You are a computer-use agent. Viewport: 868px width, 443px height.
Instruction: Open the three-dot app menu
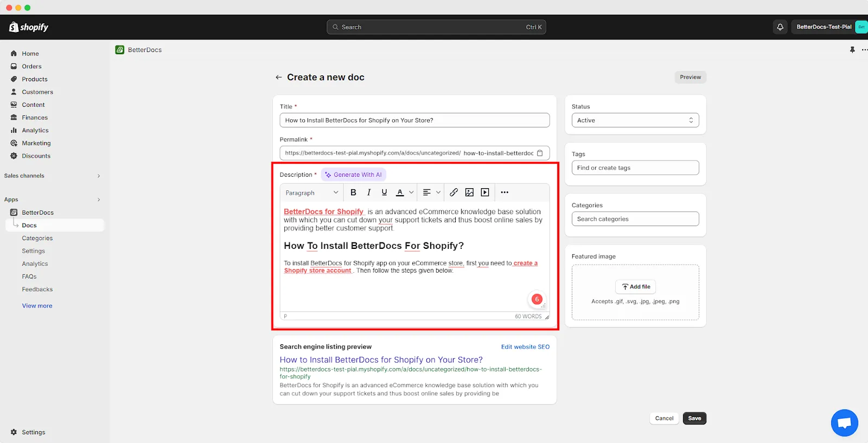864,50
